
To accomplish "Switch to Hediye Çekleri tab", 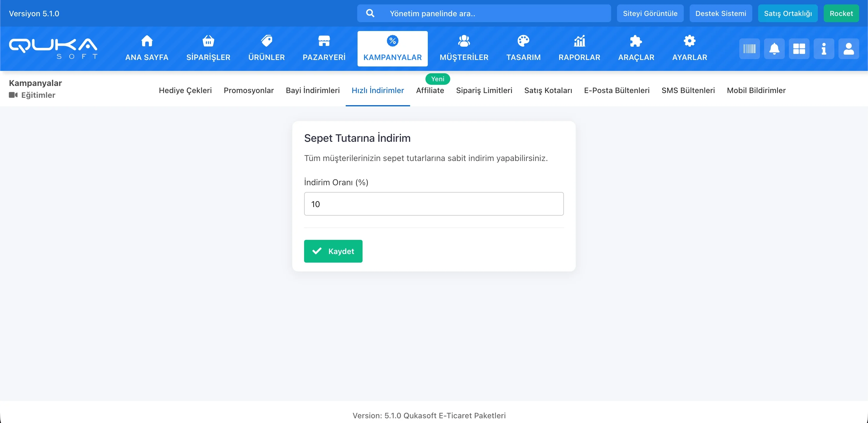I will pyautogui.click(x=185, y=90).
